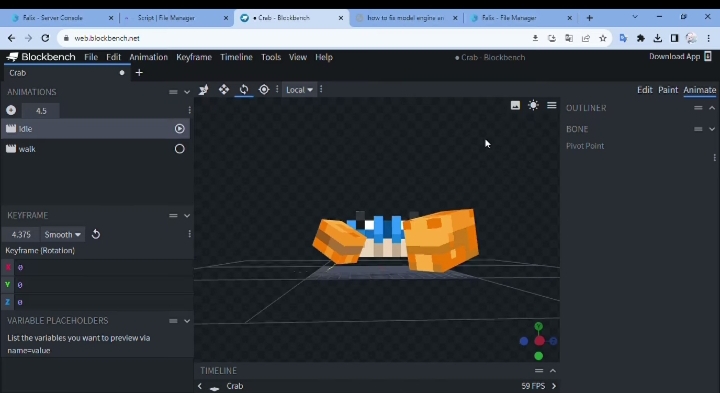Open the Animation menu
The width and height of the screenshot is (720, 393).
148,57
